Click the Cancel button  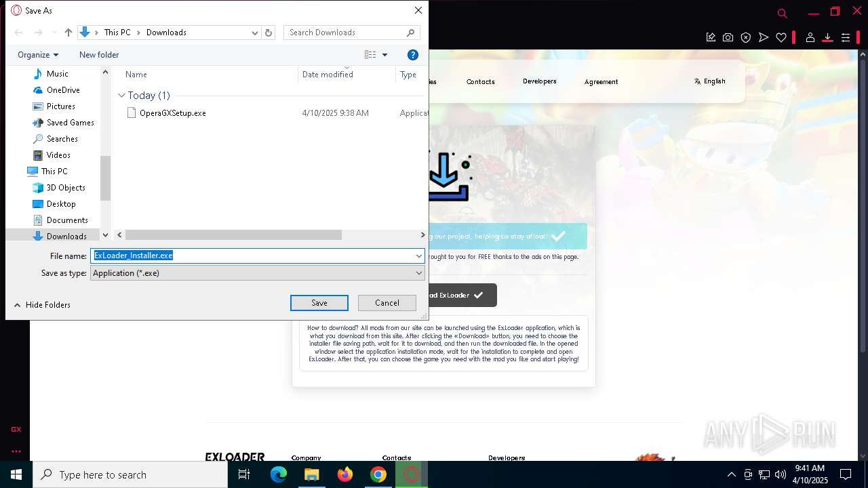pyautogui.click(x=387, y=303)
